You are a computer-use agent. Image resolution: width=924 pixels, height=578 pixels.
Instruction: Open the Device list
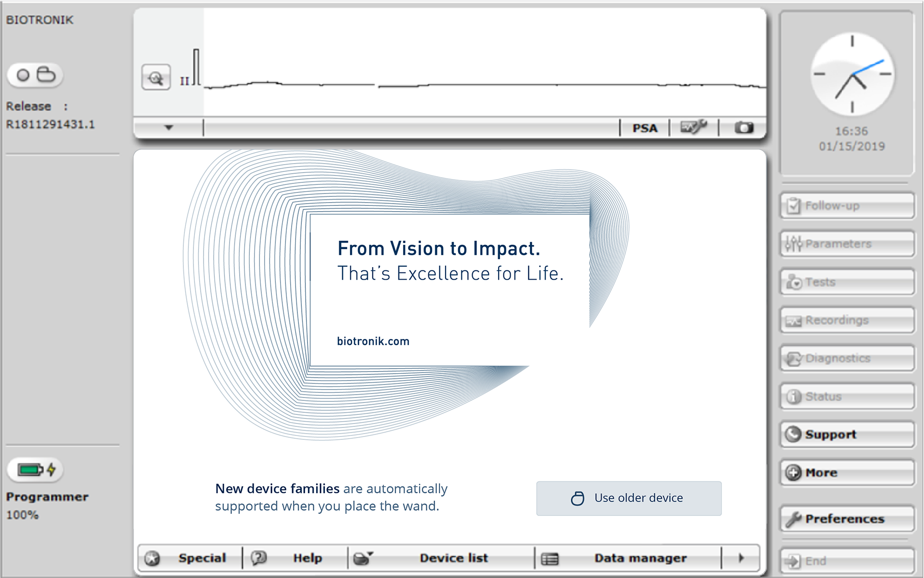(x=441, y=558)
